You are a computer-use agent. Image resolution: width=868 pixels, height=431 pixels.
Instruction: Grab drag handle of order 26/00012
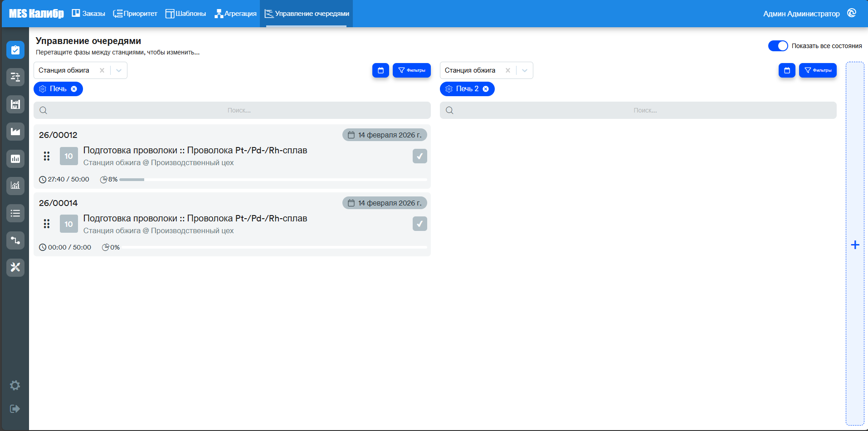click(47, 156)
